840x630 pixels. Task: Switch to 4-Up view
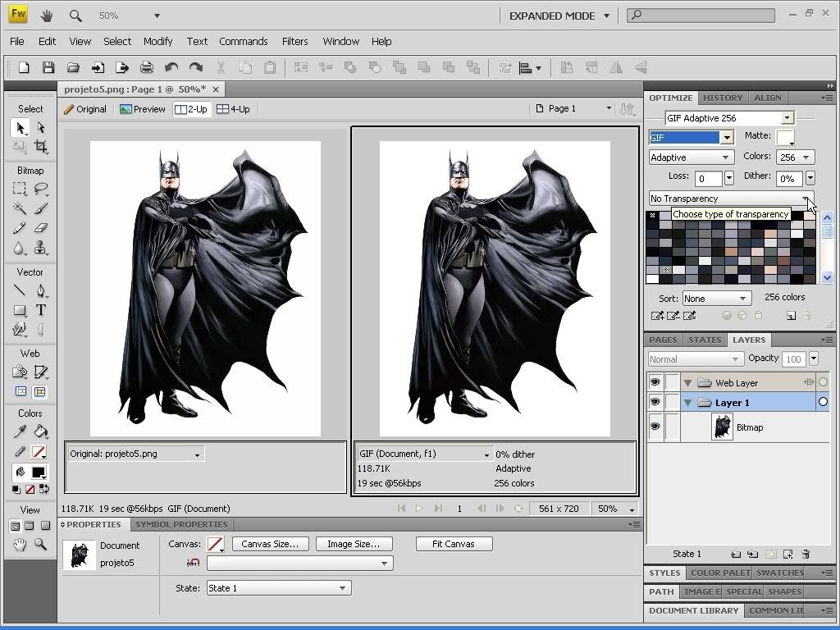pyautogui.click(x=233, y=109)
